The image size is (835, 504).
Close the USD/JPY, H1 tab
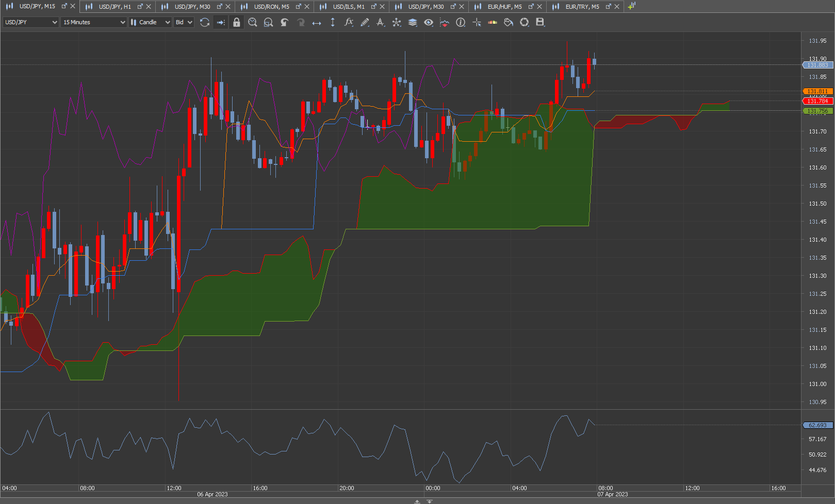coord(149,7)
